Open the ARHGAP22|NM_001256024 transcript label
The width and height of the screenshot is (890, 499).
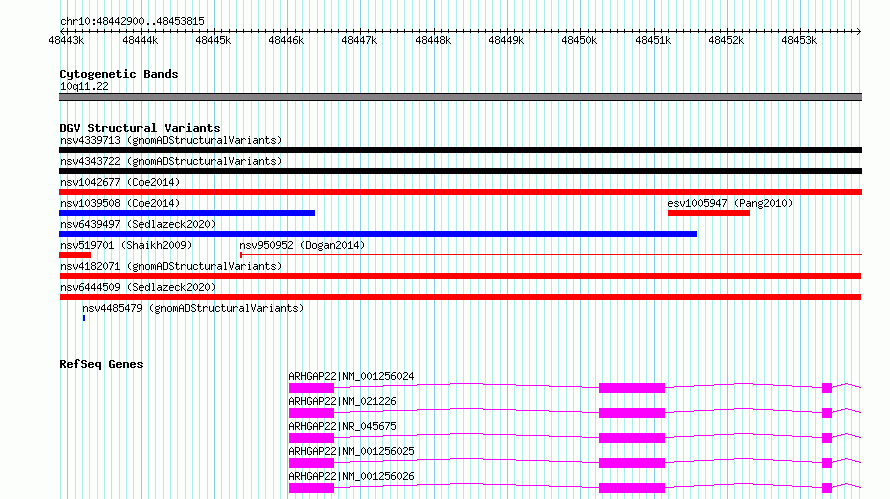(351, 376)
